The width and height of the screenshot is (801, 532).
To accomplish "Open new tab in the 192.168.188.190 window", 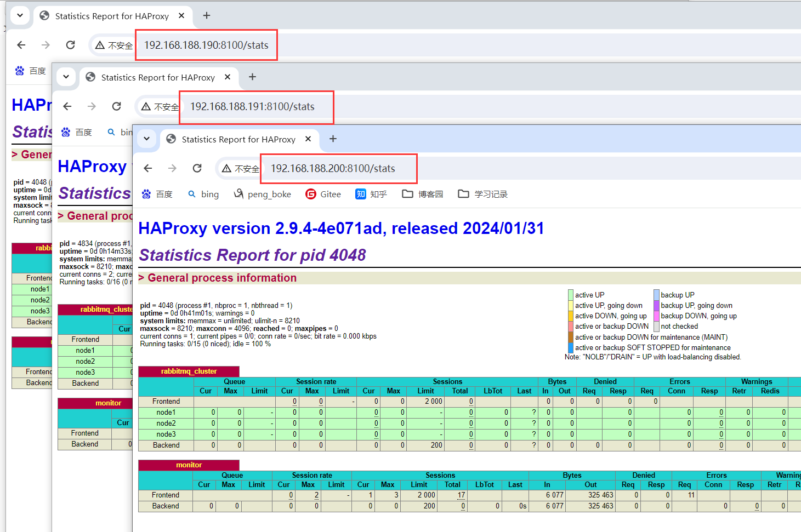I will [206, 15].
